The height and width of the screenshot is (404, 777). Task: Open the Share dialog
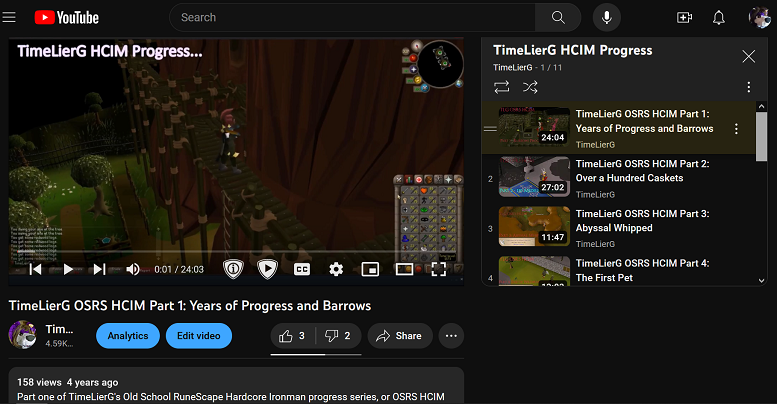coord(400,336)
